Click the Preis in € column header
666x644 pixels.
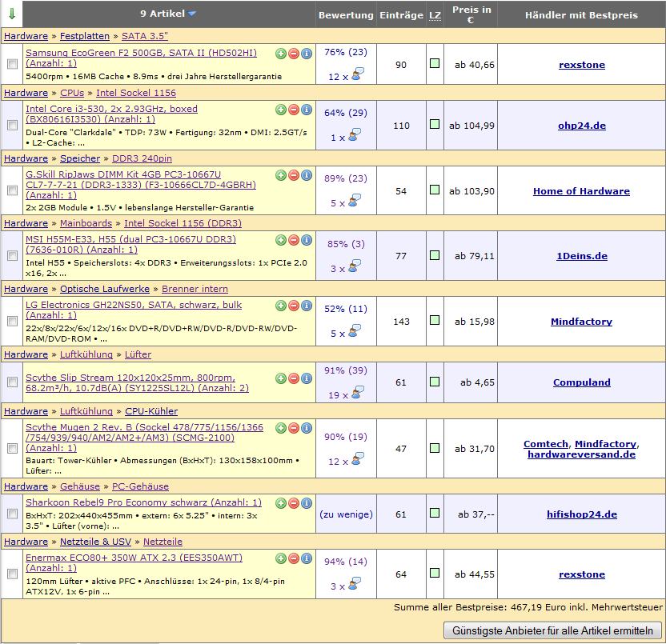471,14
